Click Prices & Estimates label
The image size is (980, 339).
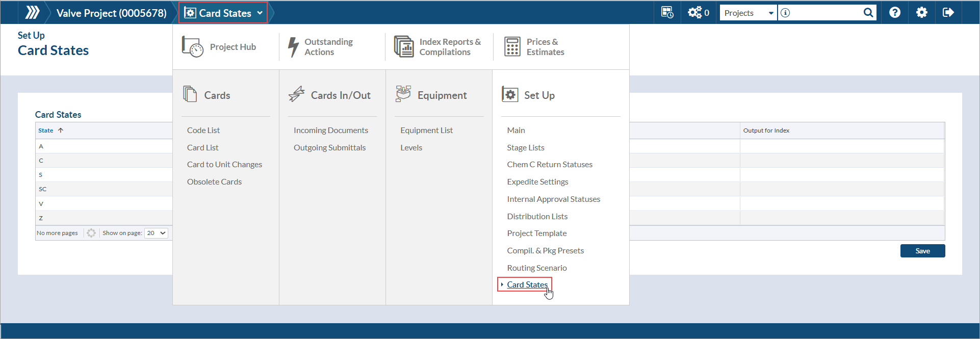tap(545, 47)
